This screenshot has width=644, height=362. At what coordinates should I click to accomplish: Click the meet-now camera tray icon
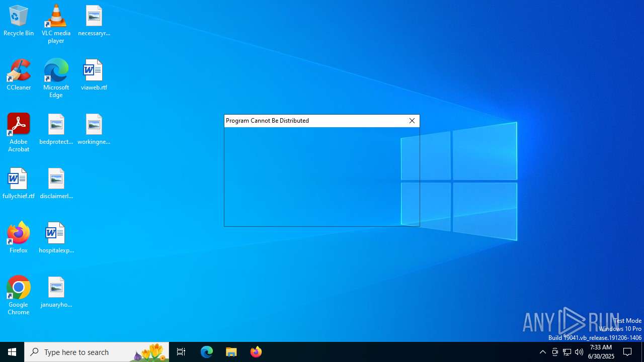tap(555, 352)
